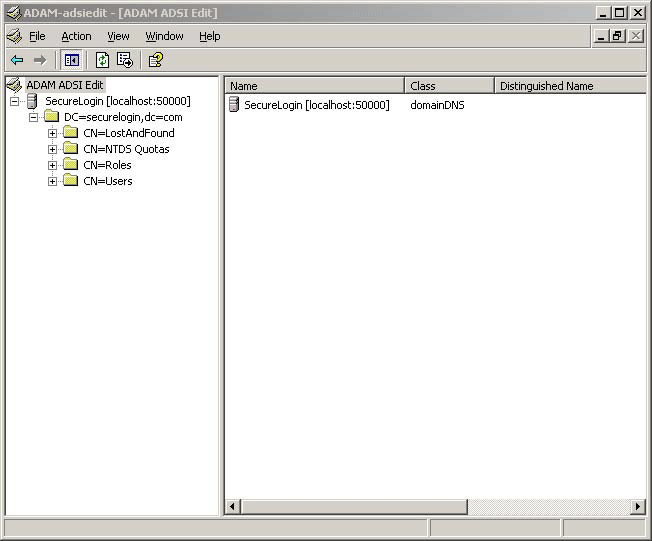Select SecureLogin [localhost:50000] list entry
This screenshot has width=652, height=541.
click(317, 105)
